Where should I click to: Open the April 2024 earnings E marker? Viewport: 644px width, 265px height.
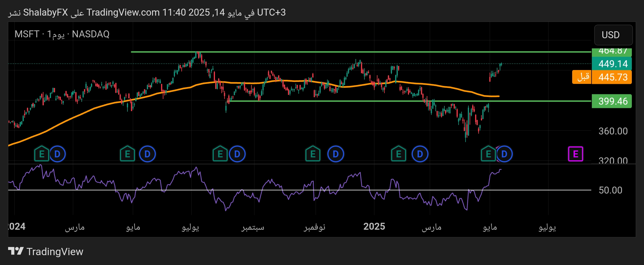pos(127,154)
